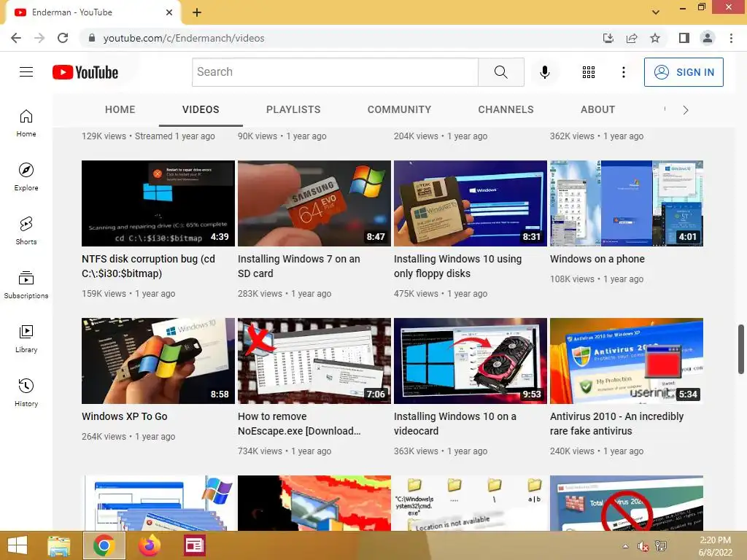The width and height of the screenshot is (747, 560).
Task: Click the videocard 9:53 thumbnail
Action: tap(471, 361)
